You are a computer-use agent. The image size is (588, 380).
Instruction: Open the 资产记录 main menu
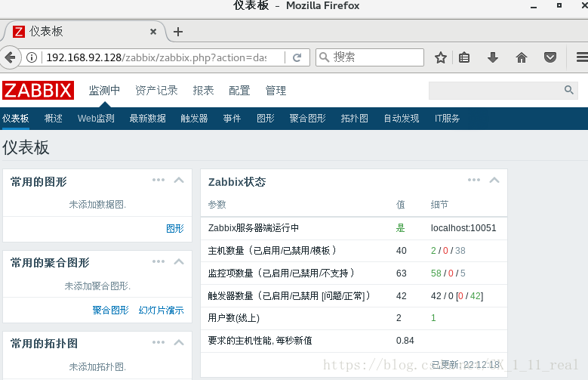(156, 90)
